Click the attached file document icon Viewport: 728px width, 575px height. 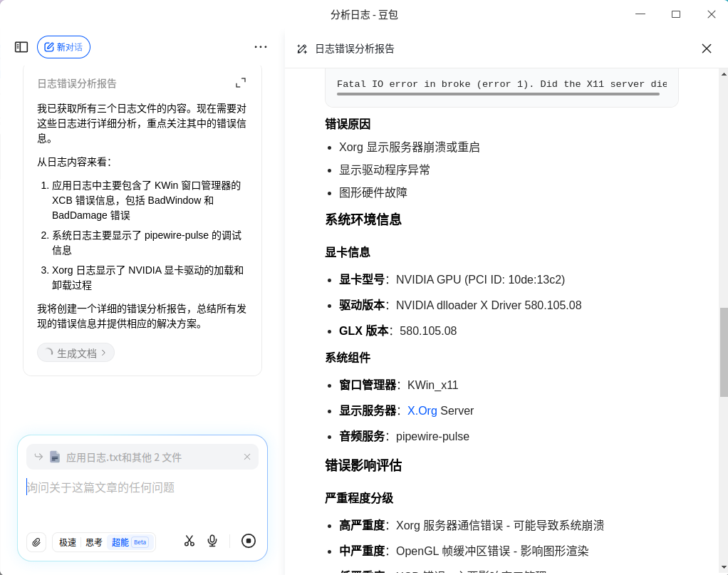[55, 457]
